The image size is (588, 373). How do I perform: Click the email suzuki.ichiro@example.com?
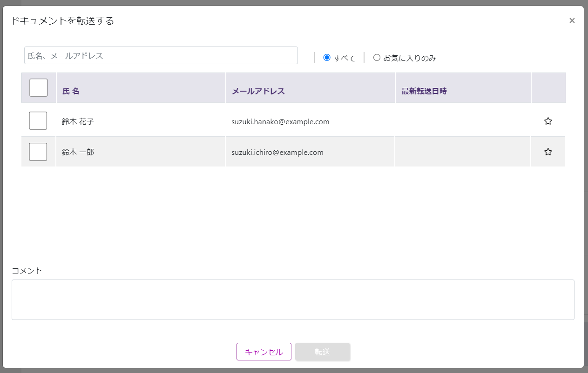pos(277,152)
